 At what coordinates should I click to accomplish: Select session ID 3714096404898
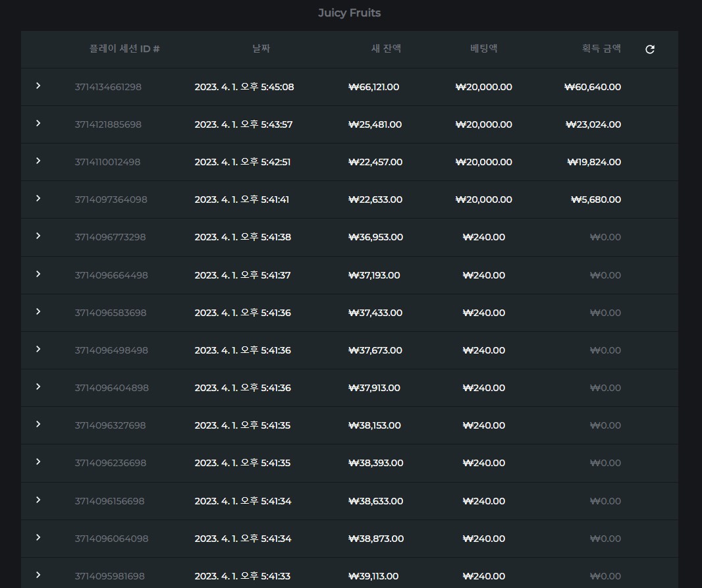coord(111,388)
